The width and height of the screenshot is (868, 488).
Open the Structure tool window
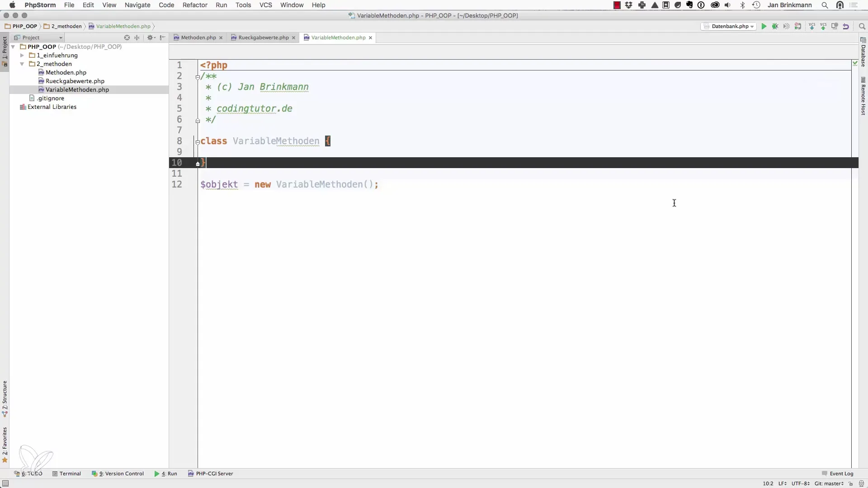coord(5,399)
